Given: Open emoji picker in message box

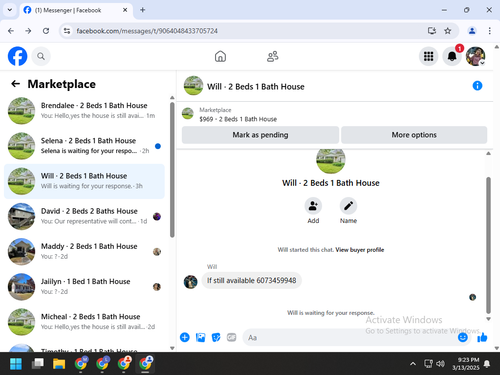Looking at the screenshot, I should (463, 337).
